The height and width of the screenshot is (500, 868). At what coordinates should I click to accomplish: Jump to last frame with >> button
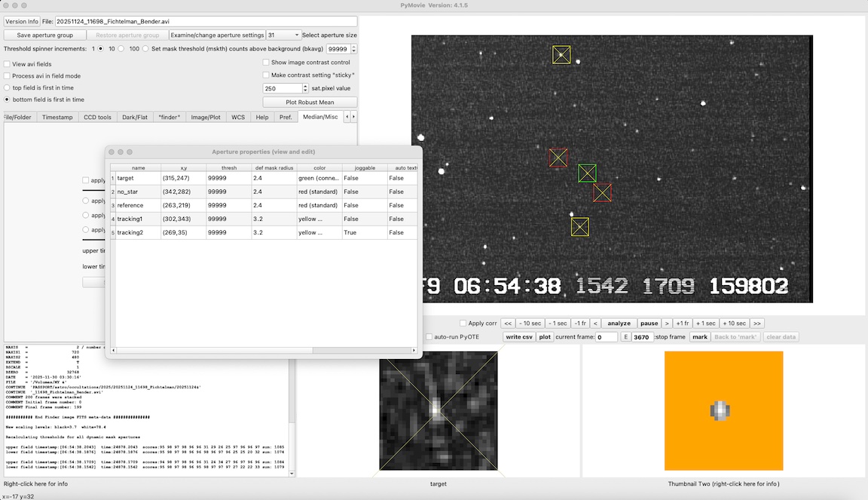pos(757,323)
